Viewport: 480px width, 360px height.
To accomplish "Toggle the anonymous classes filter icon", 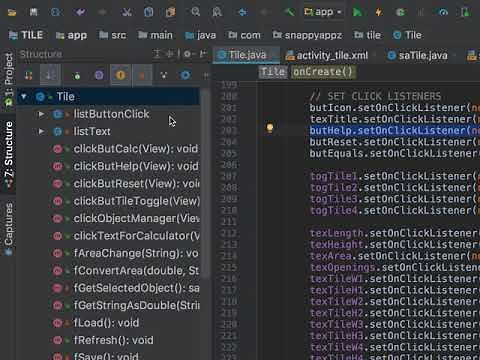I will pyautogui.click(x=164, y=75).
